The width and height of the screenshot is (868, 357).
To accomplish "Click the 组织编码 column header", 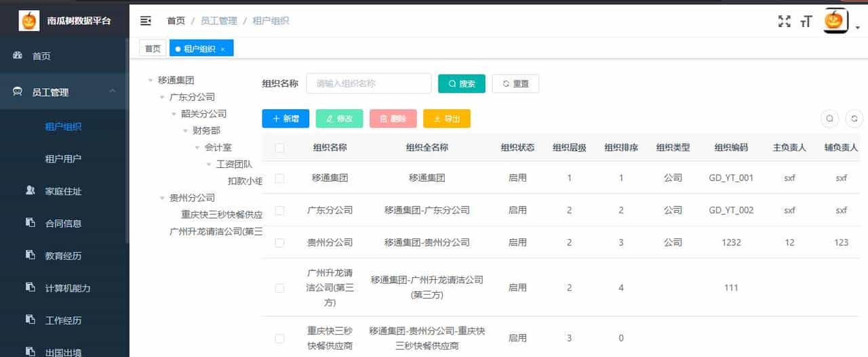I will point(731,148).
